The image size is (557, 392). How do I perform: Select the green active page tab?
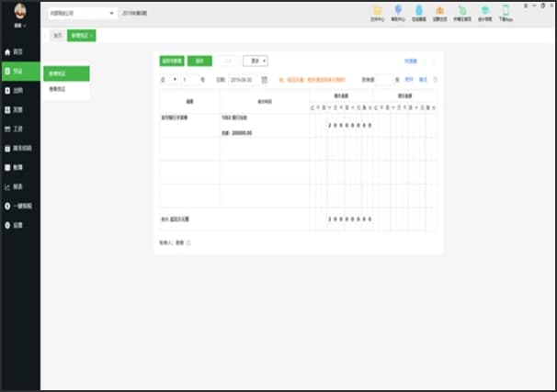point(82,36)
